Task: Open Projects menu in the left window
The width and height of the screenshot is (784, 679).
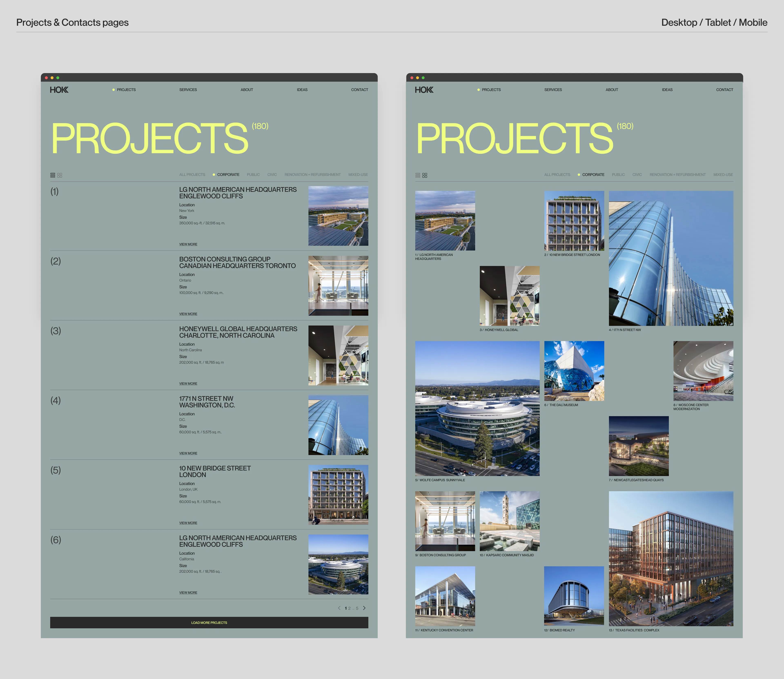Action: (126, 90)
